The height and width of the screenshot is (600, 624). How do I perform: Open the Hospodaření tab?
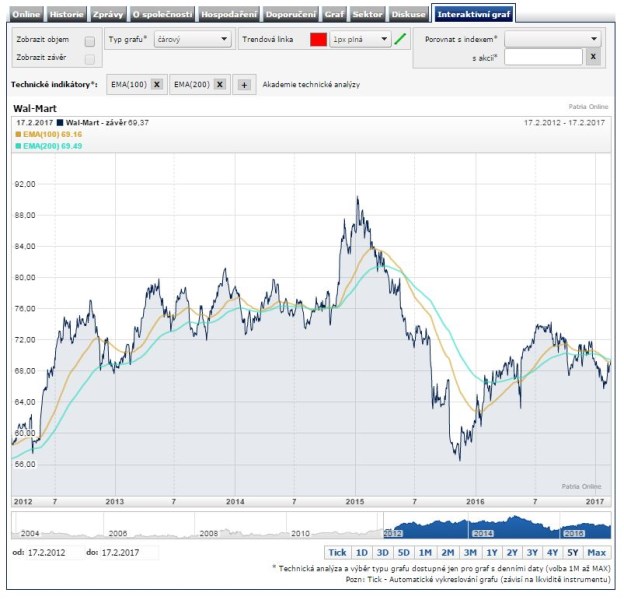click(x=229, y=15)
